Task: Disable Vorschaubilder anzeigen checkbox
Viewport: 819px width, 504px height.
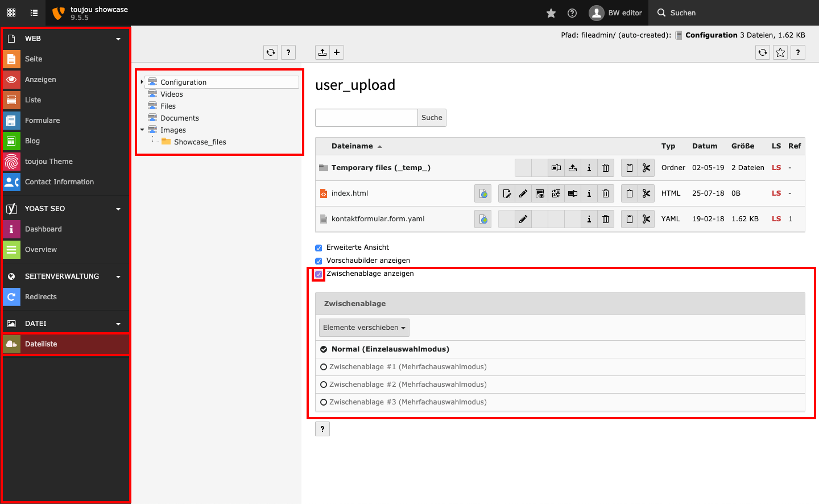Action: pyautogui.click(x=318, y=261)
